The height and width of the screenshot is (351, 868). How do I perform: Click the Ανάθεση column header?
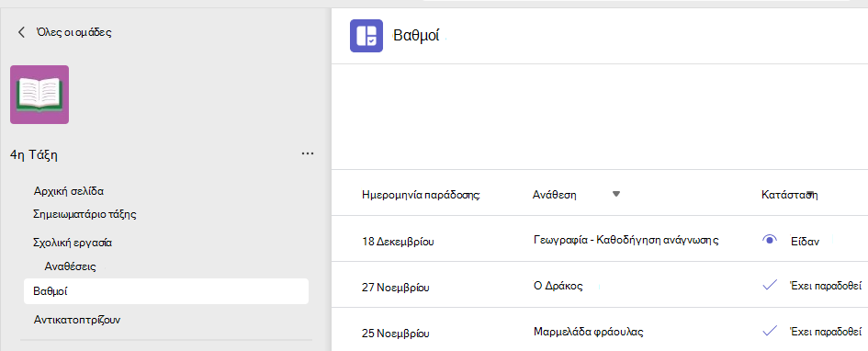click(555, 195)
